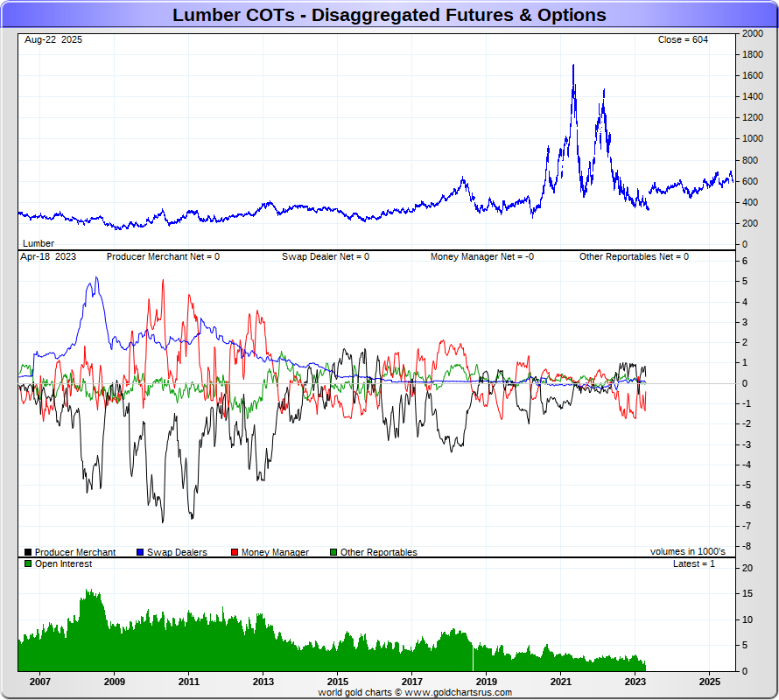The width and height of the screenshot is (779, 700).
Task: Click the 2019 x-axis year label
Action: [487, 682]
